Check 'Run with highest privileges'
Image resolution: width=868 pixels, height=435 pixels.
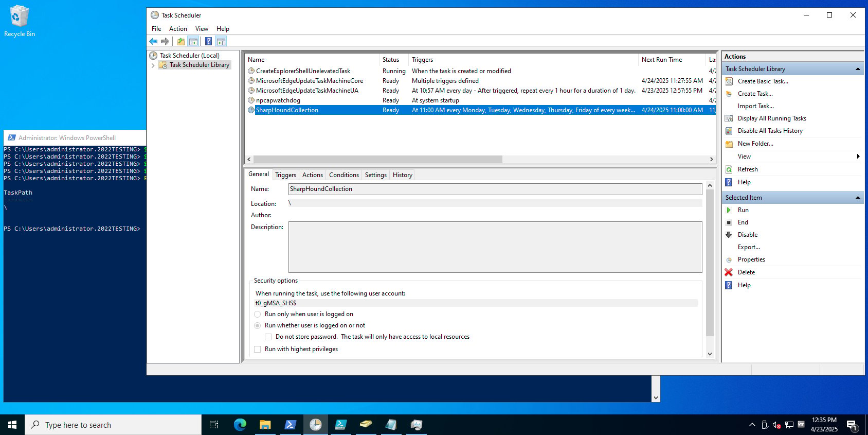(x=258, y=349)
